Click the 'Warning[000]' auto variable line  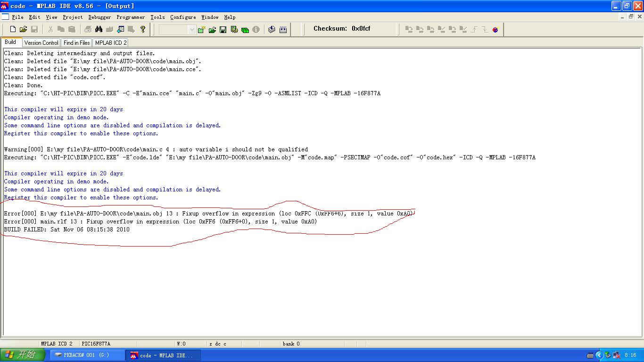pyautogui.click(x=156, y=149)
